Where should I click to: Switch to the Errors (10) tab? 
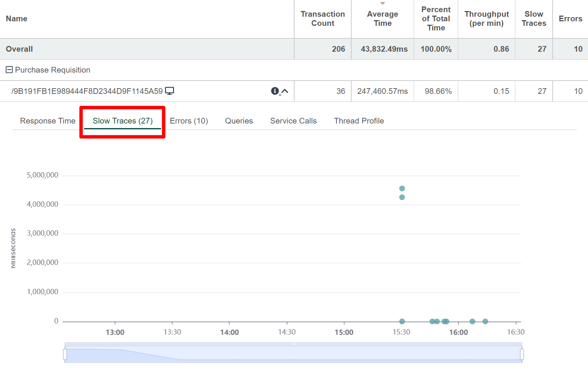coord(189,121)
